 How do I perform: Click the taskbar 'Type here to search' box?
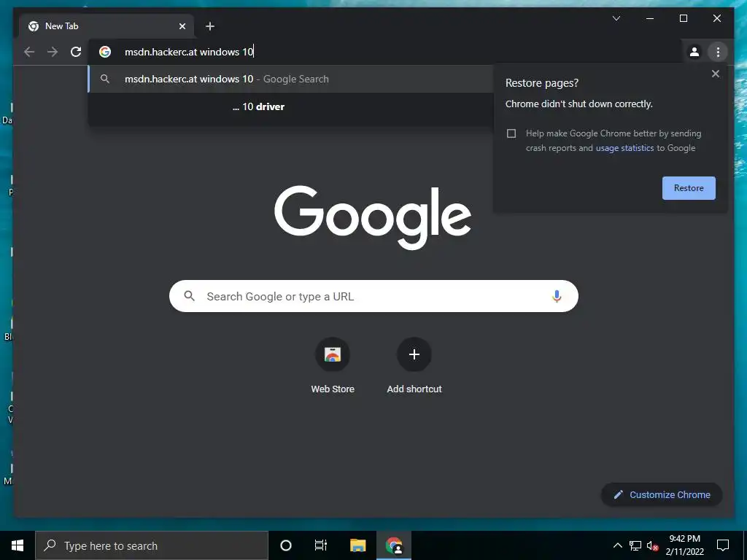pos(152,545)
